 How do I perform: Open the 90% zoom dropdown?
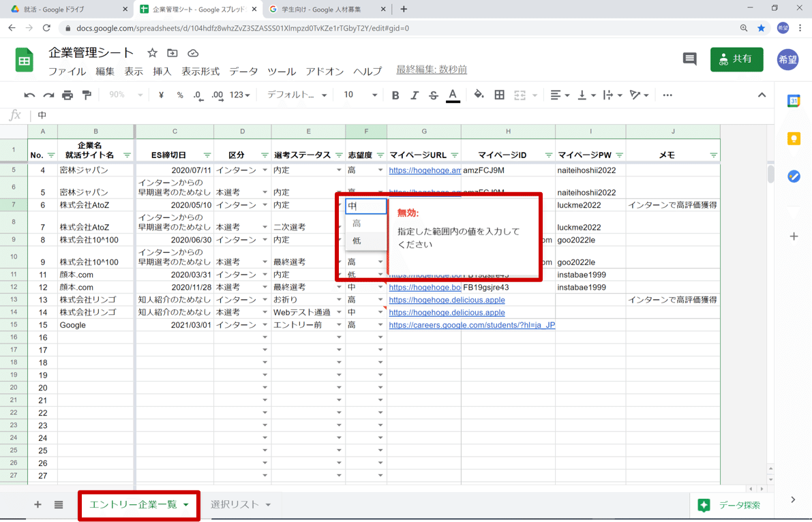pyautogui.click(x=126, y=95)
